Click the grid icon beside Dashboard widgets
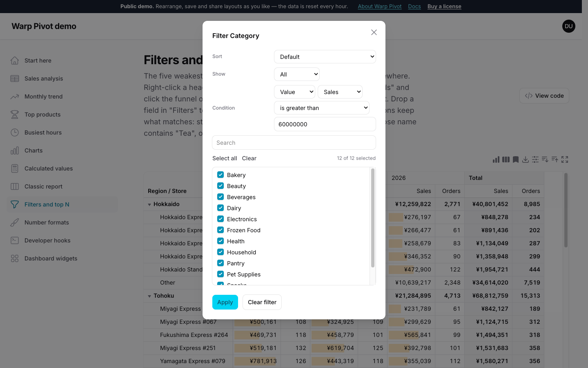This screenshot has width=588, height=368. coord(15,258)
